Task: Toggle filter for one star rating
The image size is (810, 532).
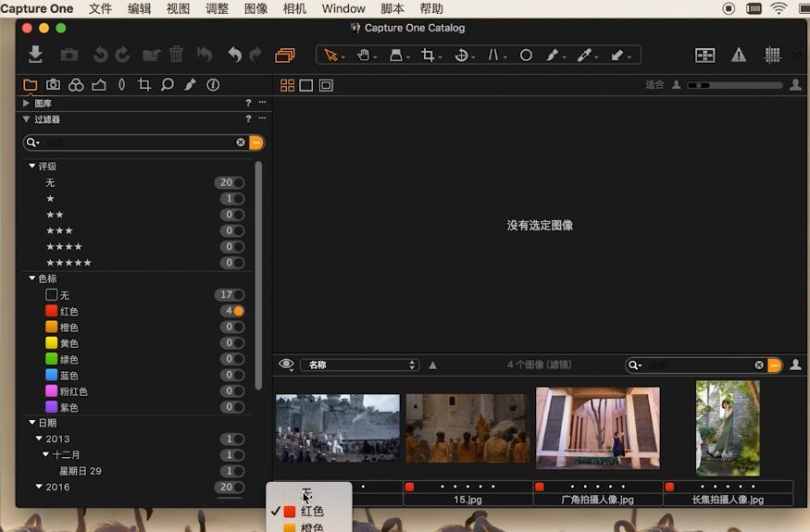Action: coord(238,199)
